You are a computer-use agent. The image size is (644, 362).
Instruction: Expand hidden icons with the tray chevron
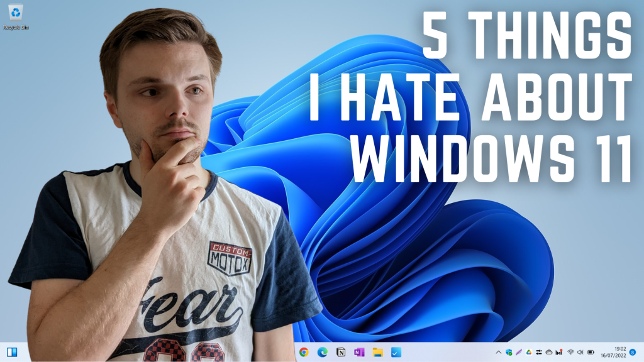[x=497, y=353]
